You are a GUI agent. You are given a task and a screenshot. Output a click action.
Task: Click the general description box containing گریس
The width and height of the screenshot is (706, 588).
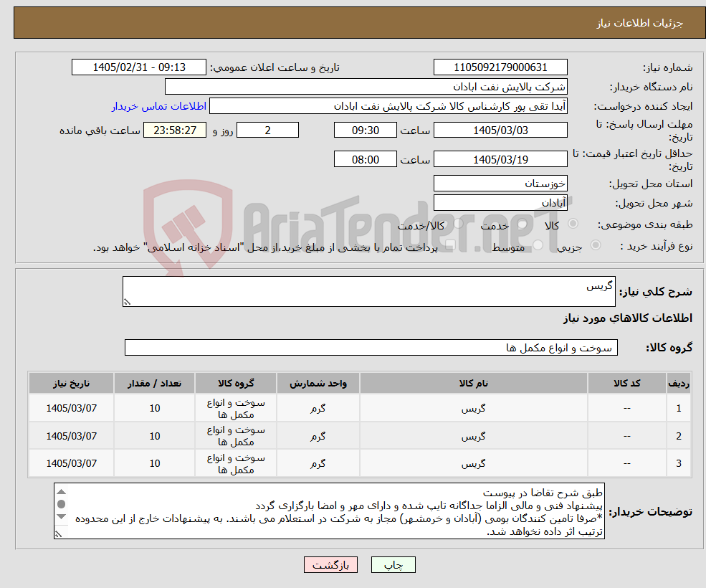point(368,292)
